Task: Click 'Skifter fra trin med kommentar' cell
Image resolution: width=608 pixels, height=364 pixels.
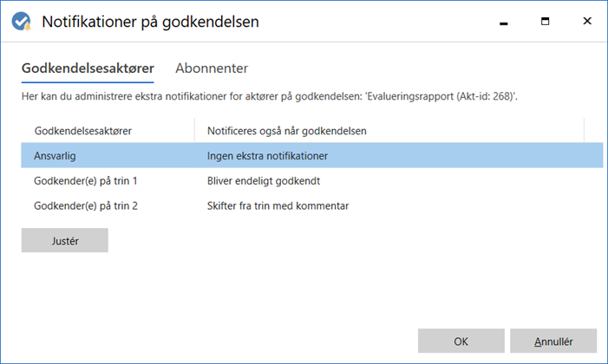Action: coord(278,206)
